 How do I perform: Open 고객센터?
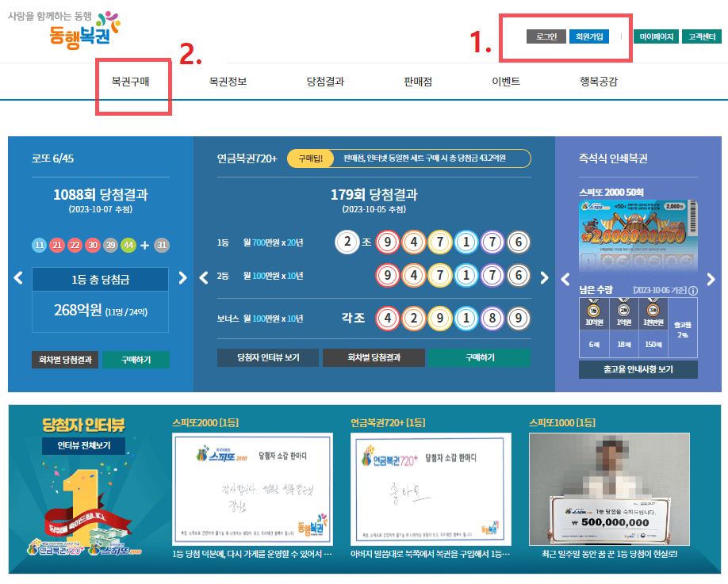coord(702,36)
